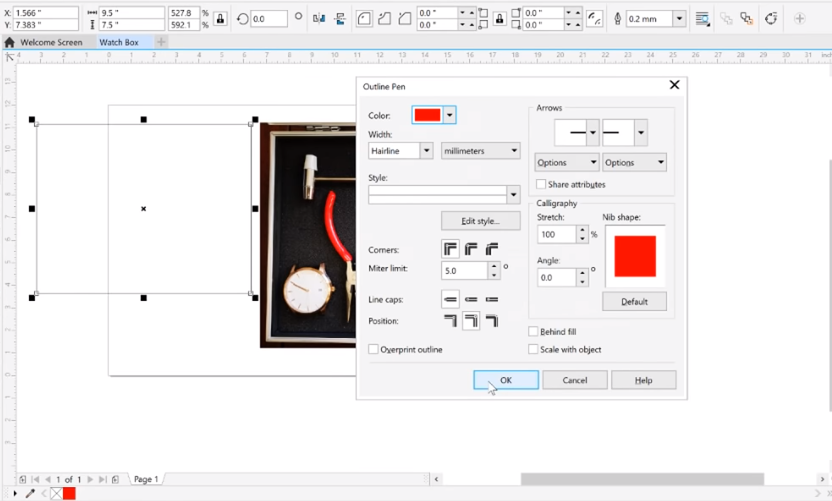Click the Edit style button
The image size is (832, 501).
point(480,221)
